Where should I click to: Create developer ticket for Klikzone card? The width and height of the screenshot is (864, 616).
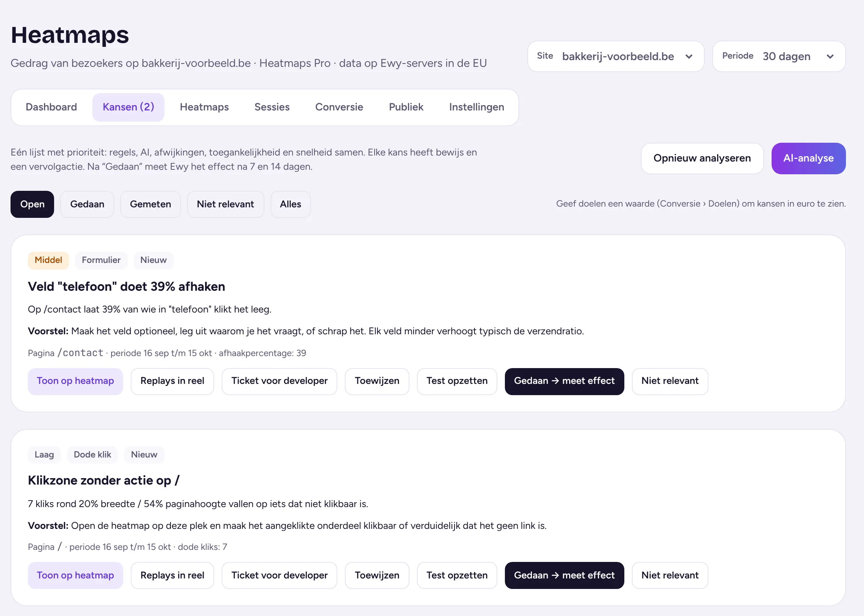point(279,575)
